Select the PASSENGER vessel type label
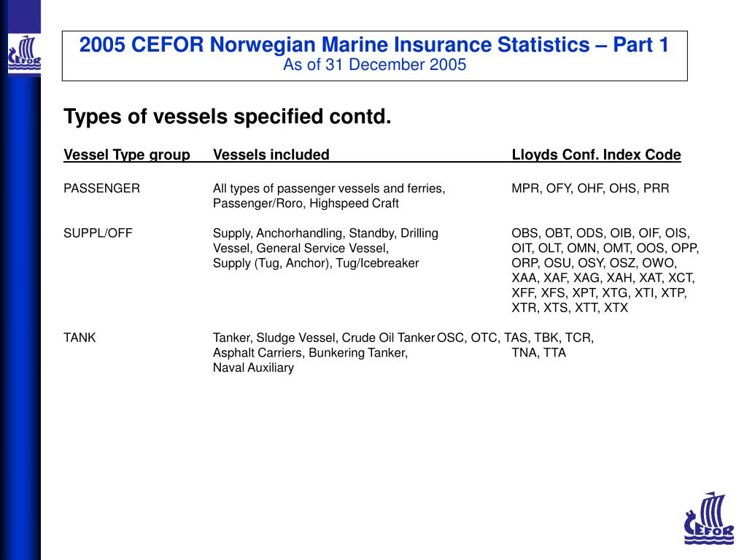 [x=101, y=189]
